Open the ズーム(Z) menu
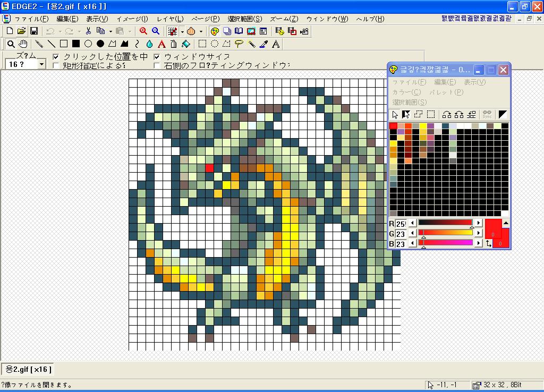The image size is (544, 392). 284,19
